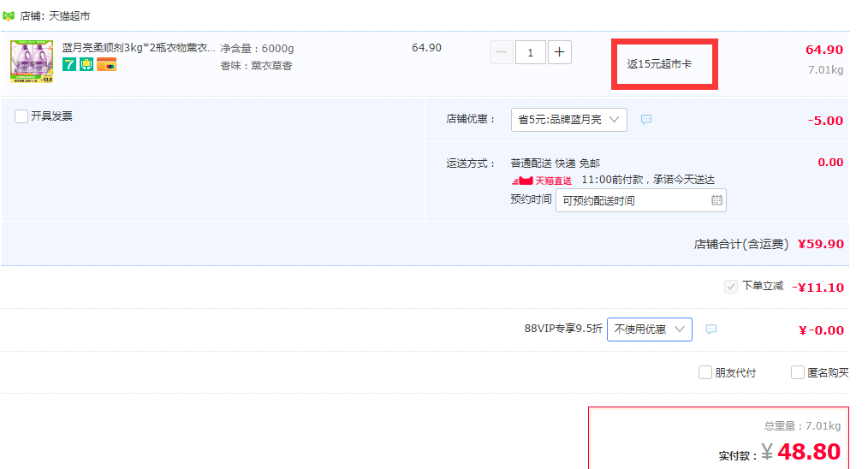Open the calendar icon in delivery time field
The height and width of the screenshot is (469, 868).
coord(716,200)
